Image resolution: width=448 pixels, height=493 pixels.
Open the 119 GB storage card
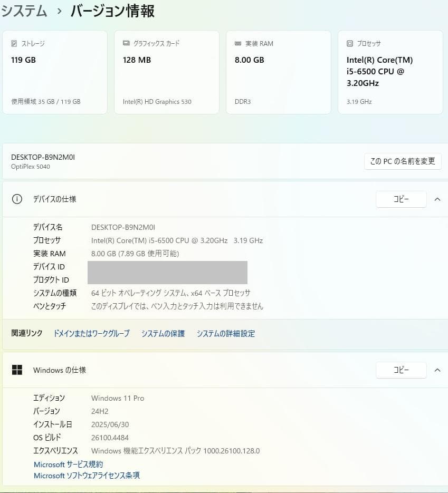coord(55,72)
